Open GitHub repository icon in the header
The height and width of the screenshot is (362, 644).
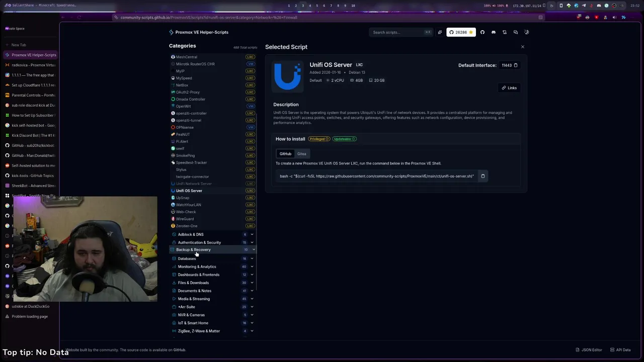coord(482,32)
